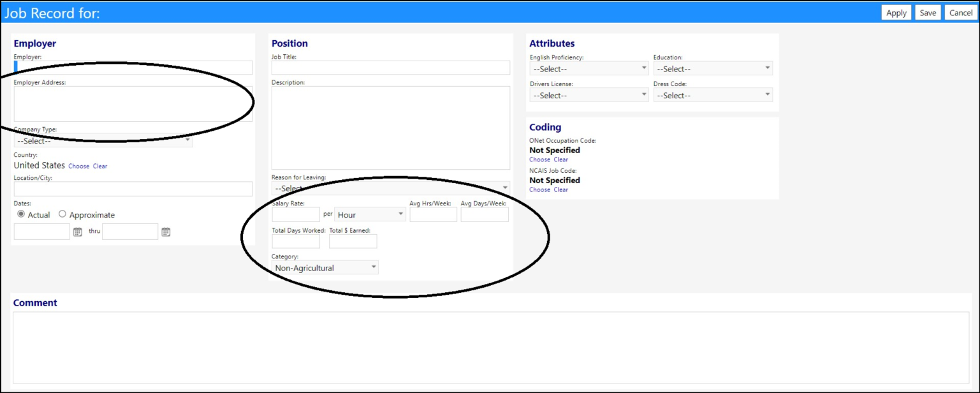
Task: Focus the Salary Rate field
Action: click(296, 214)
